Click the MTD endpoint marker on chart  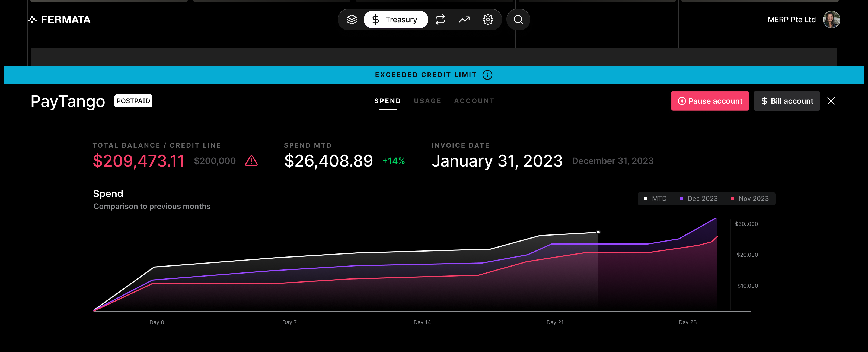tap(598, 232)
